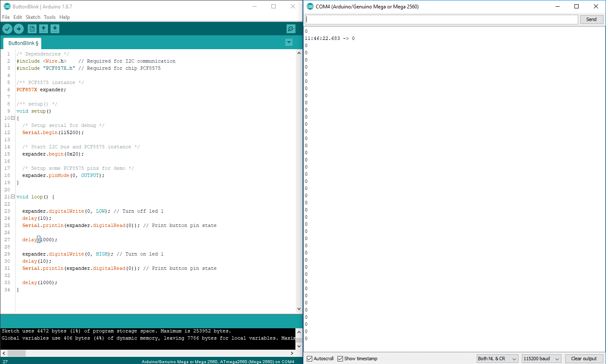Click the console scrollbar left arrow

[x=4, y=353]
